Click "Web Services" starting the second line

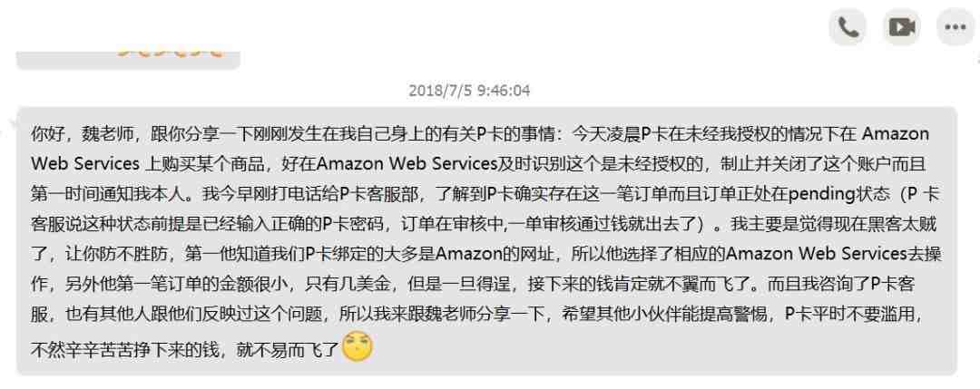85,163
